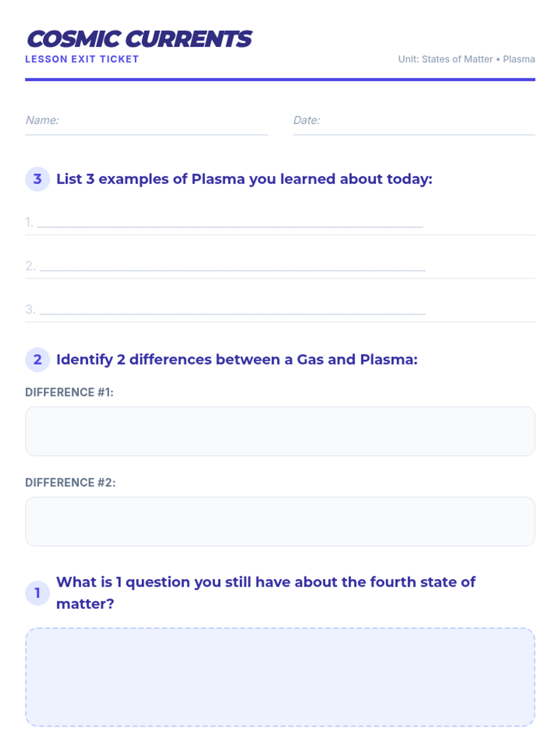Click the DIFFERENCE #1 label
This screenshot has width=560, height=747.
pyautogui.click(x=69, y=392)
